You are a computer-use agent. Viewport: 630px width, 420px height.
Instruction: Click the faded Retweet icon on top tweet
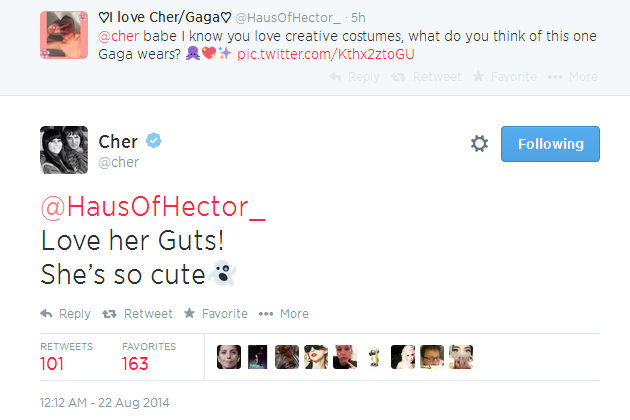coord(399,77)
